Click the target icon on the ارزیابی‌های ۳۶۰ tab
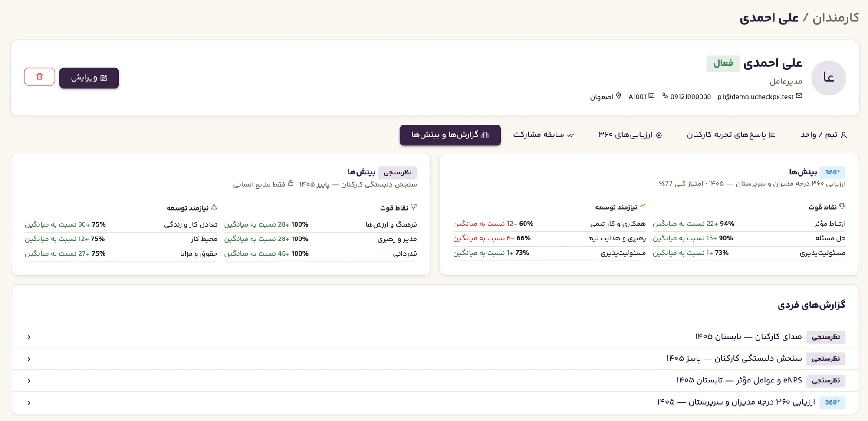 [659, 135]
